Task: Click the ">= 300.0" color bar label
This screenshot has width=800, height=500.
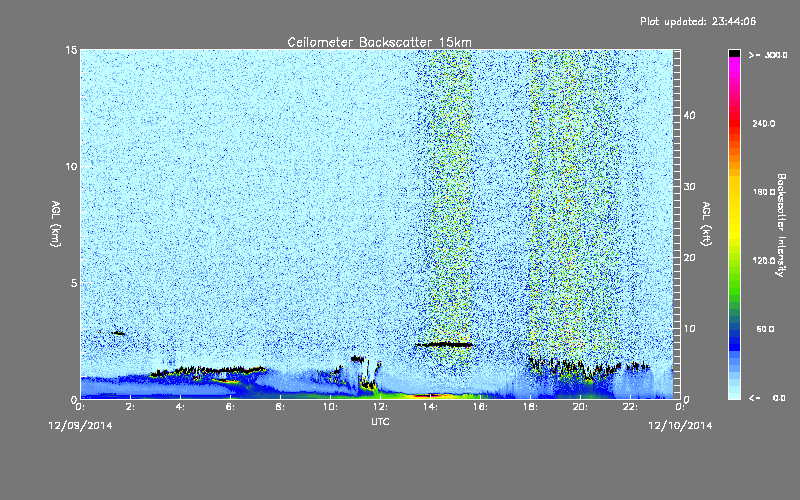Action: (x=768, y=55)
